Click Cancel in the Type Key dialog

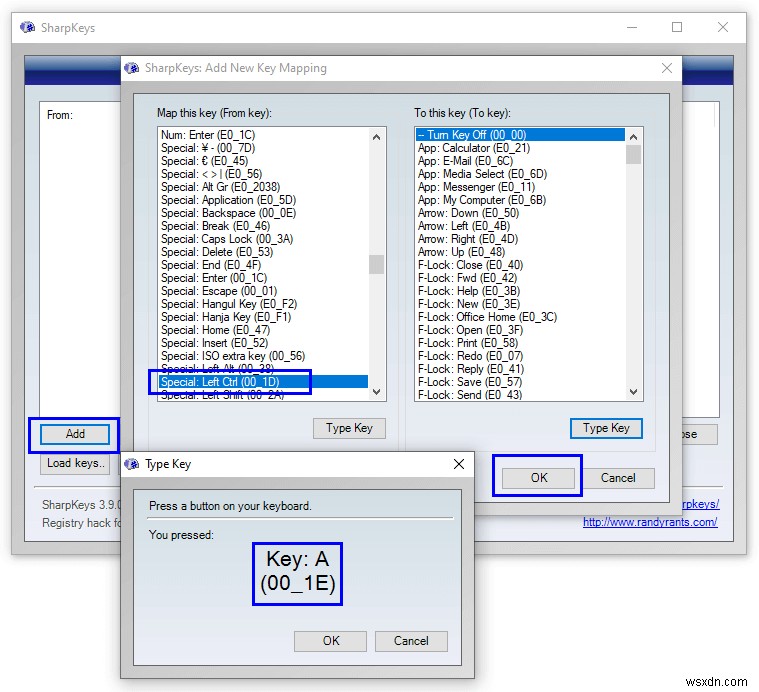[411, 641]
